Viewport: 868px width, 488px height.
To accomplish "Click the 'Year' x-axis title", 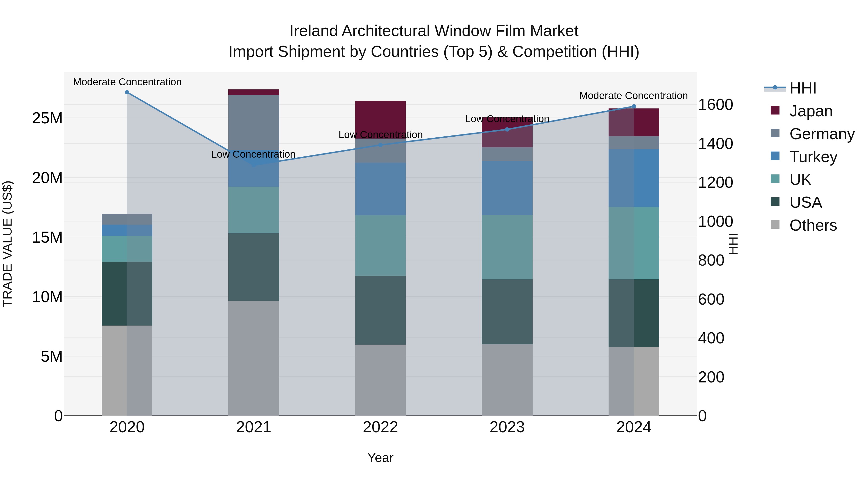I will point(380,458).
